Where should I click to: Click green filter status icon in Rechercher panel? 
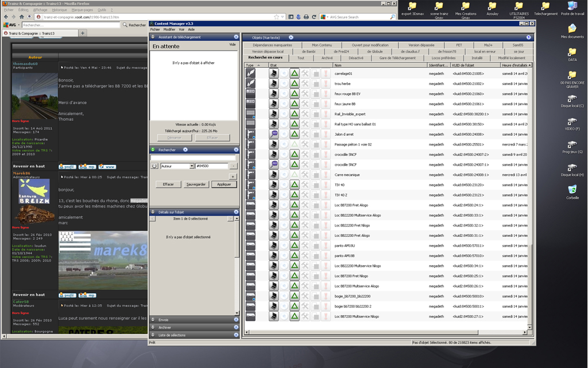click(153, 150)
